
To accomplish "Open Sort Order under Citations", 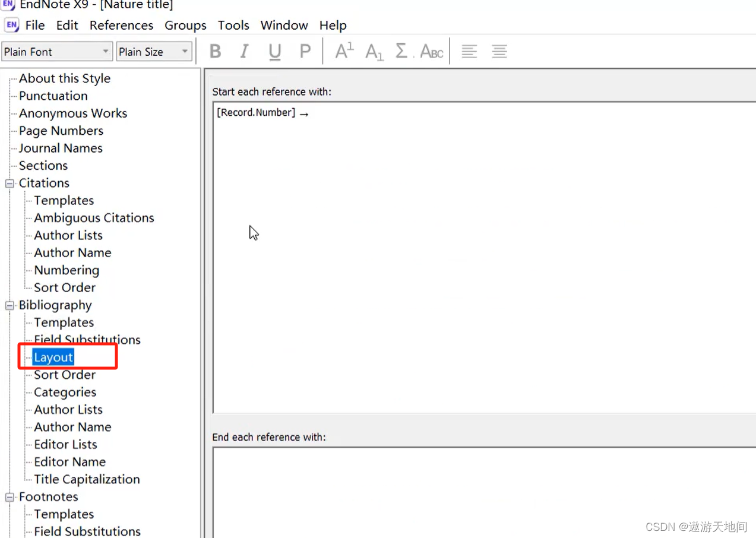I will (x=65, y=287).
